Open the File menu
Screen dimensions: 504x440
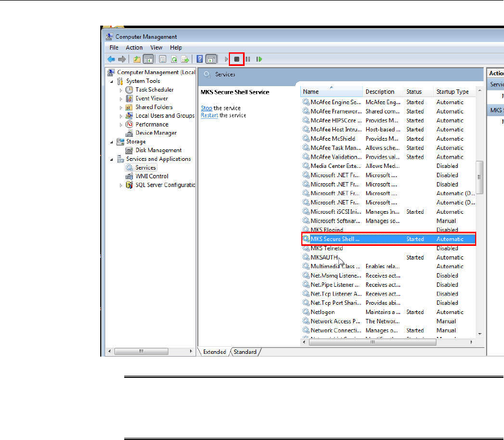point(114,47)
